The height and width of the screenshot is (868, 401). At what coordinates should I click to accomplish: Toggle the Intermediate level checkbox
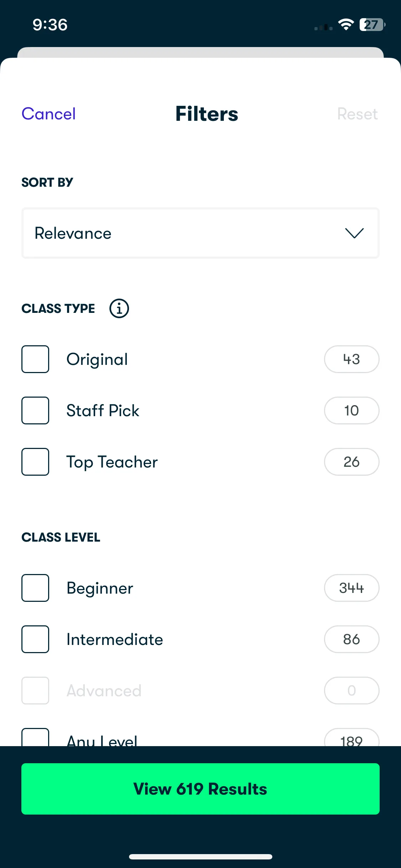(x=35, y=639)
